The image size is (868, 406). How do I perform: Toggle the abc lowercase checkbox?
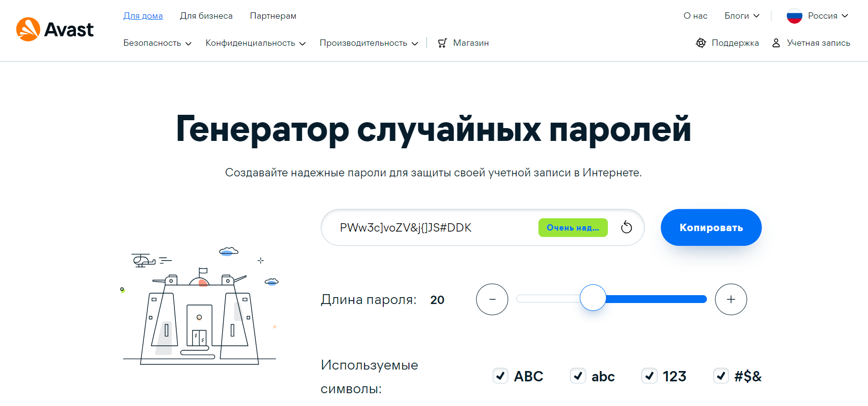(x=578, y=376)
